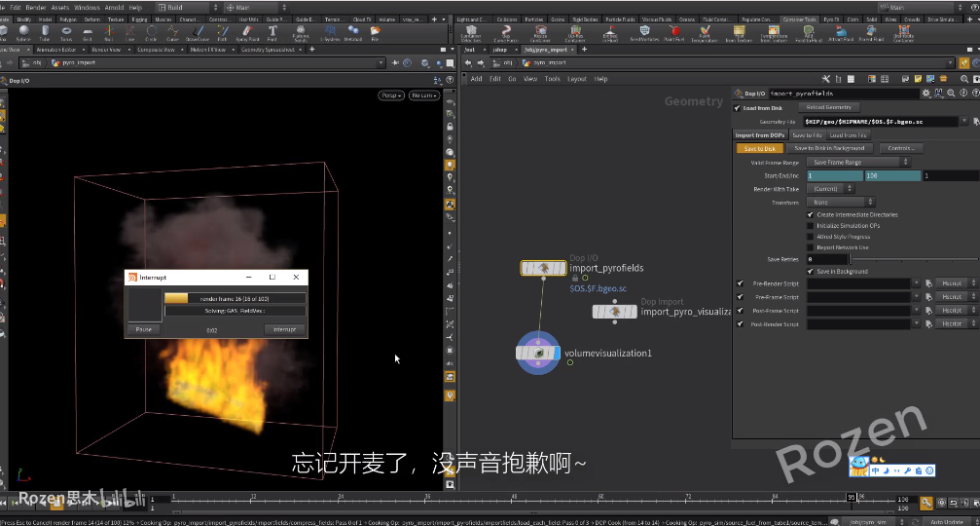The height and width of the screenshot is (526, 980).
Task: Open the Render menu
Action: [x=36, y=8]
